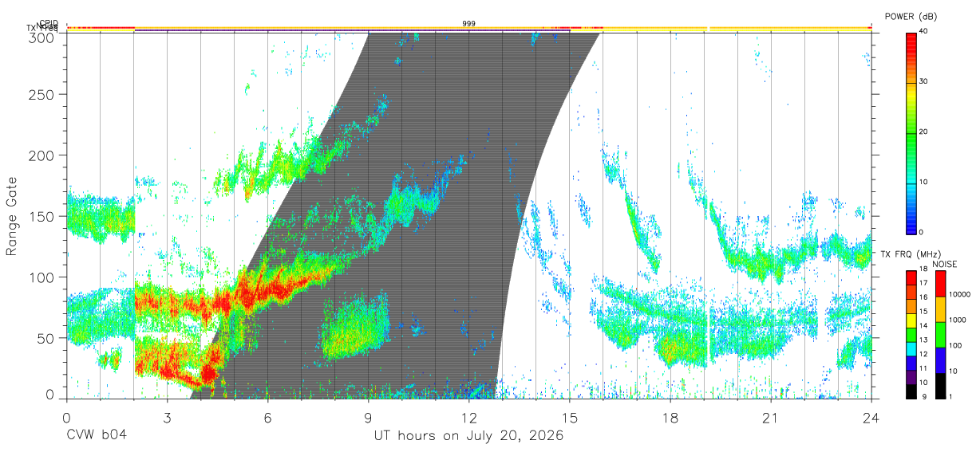
Task: Click the 15 hour tick on time axis
Action: pyautogui.click(x=570, y=419)
